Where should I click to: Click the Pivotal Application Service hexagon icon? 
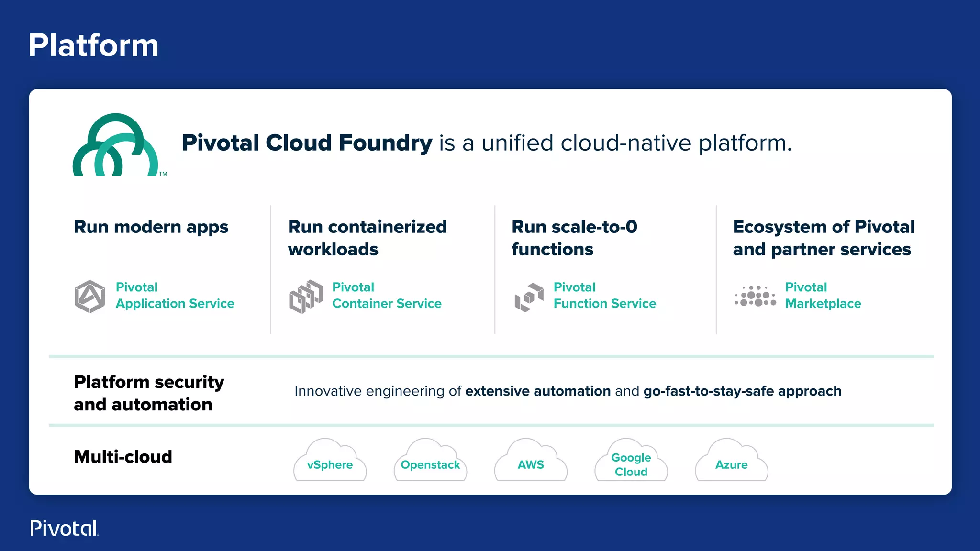point(89,297)
